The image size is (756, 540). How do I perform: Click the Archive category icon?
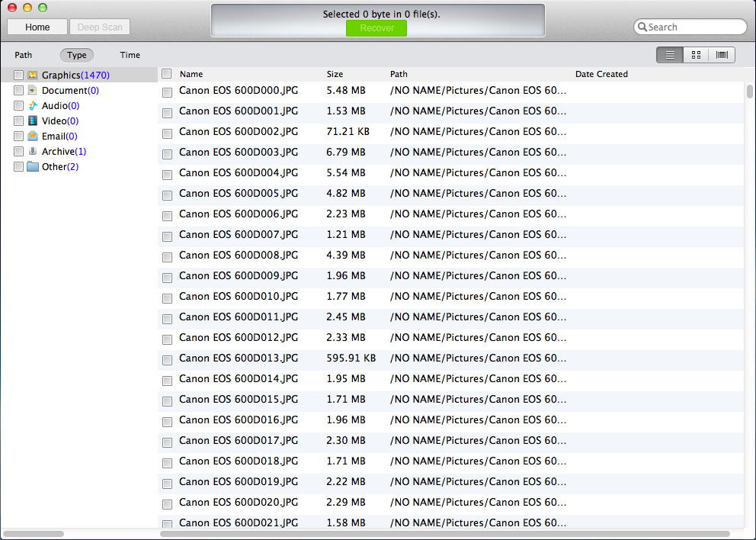pyautogui.click(x=32, y=152)
